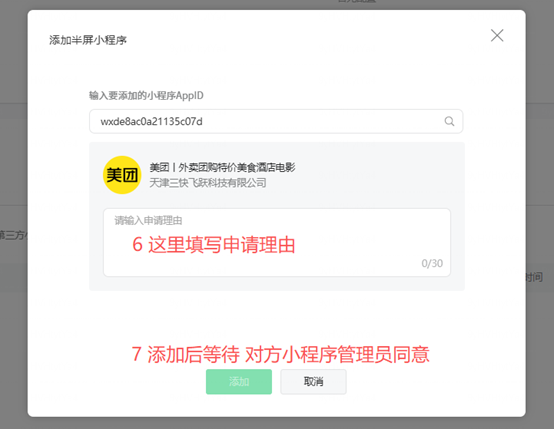Click the 0/30 character counter
This screenshot has width=554, height=429.
[432, 263]
